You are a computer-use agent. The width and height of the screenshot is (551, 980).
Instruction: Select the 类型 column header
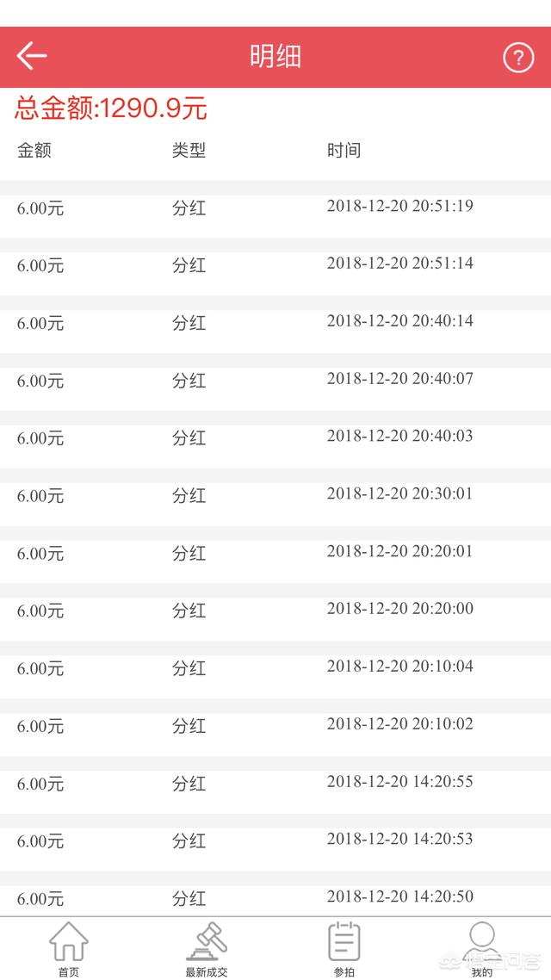pyautogui.click(x=189, y=151)
